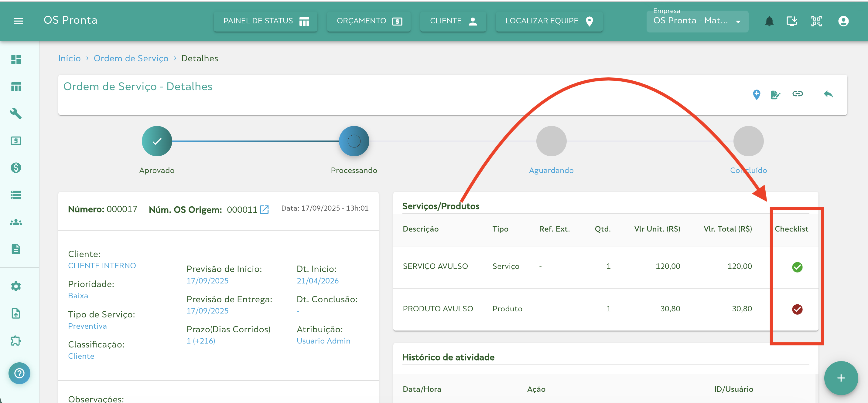Open the user account profile icon
Screen dimensions: 868x403
click(x=843, y=21)
